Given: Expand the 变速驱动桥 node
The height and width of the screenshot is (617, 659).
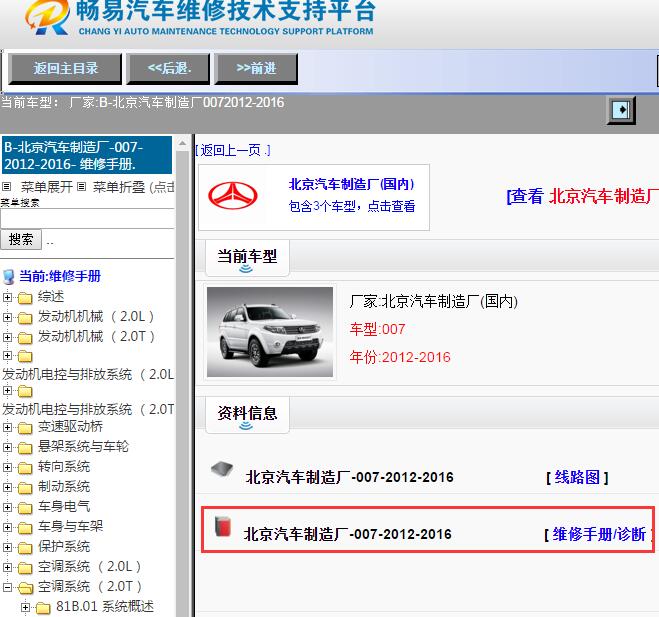Looking at the screenshot, I should point(7,427).
